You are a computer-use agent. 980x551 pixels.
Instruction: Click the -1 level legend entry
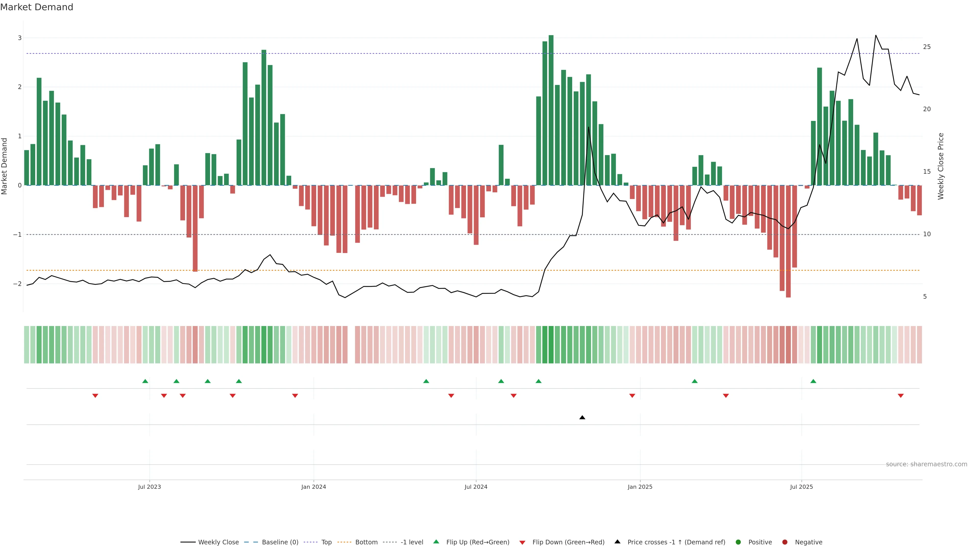click(x=412, y=542)
